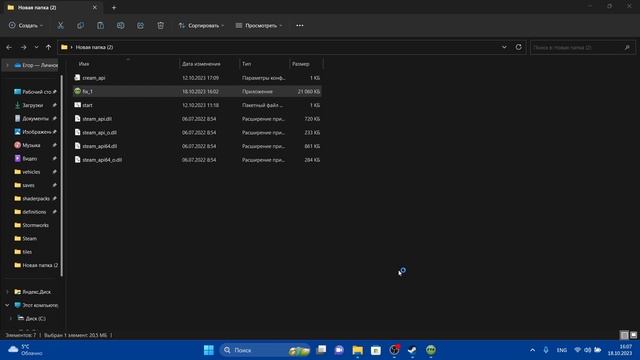Select the steam_api64_o.dll file

(x=197, y=160)
